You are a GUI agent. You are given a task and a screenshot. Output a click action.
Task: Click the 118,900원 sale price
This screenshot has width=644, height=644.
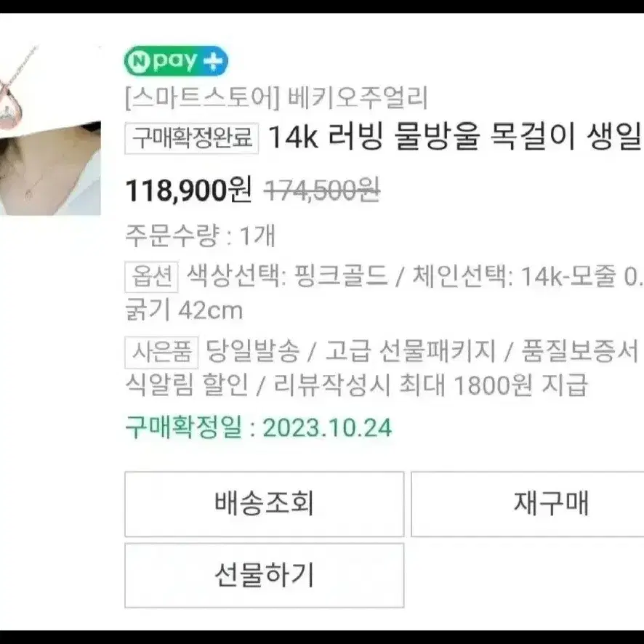coord(188,190)
